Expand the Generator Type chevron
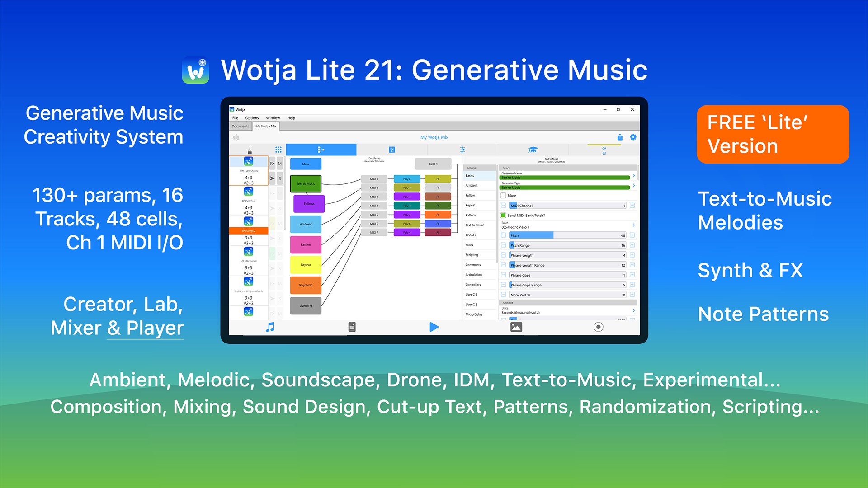Screen dimensions: 868x488 pos(633,186)
